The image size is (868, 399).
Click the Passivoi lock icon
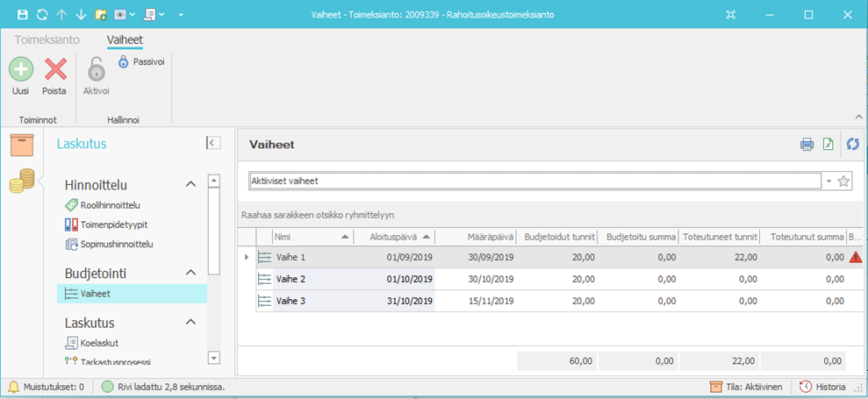124,61
